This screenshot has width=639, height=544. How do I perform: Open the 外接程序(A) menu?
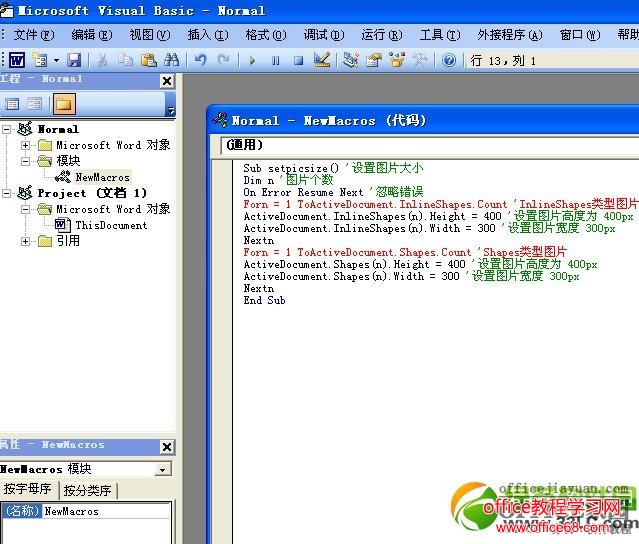tap(510, 35)
